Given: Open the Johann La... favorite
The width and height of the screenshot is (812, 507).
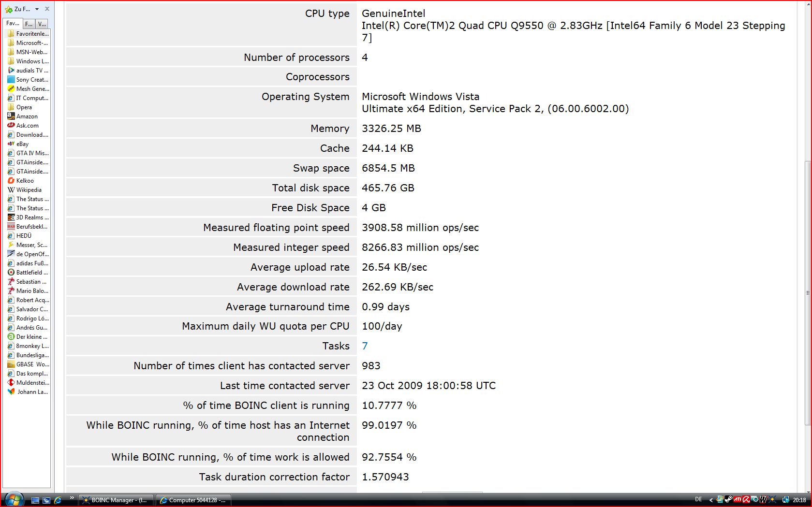Looking at the screenshot, I should [x=28, y=392].
